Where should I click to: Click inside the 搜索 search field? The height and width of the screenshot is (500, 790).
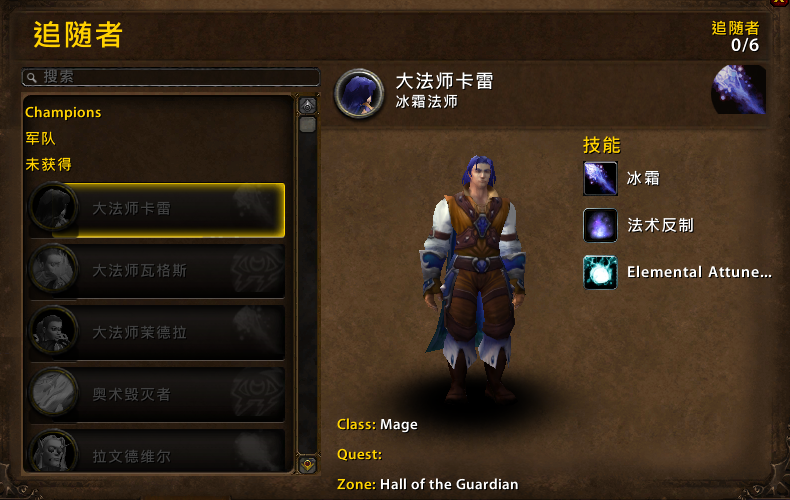pyautogui.click(x=171, y=77)
